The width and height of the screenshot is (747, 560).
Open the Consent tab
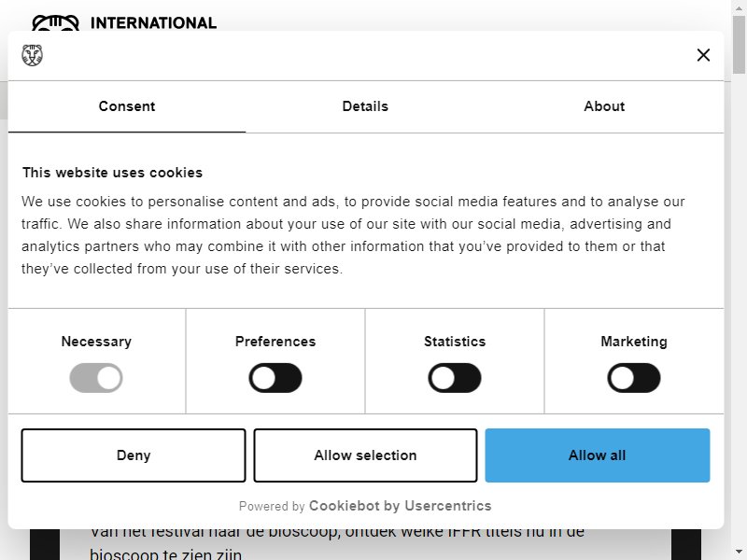click(x=127, y=106)
